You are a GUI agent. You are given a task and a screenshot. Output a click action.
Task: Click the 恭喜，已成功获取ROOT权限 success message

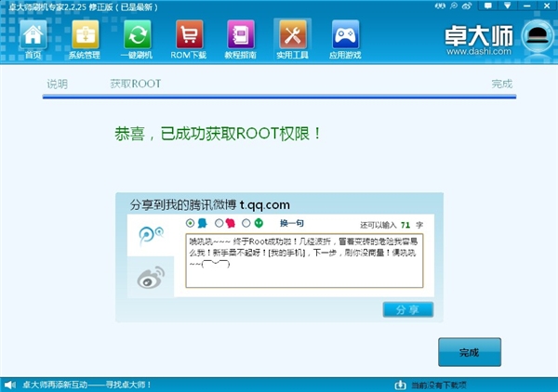coord(218,134)
